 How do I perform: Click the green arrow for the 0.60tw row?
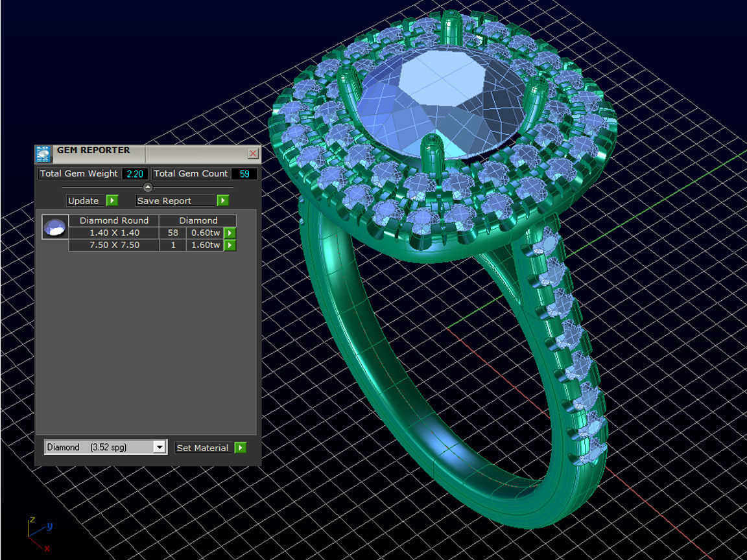[x=230, y=233]
